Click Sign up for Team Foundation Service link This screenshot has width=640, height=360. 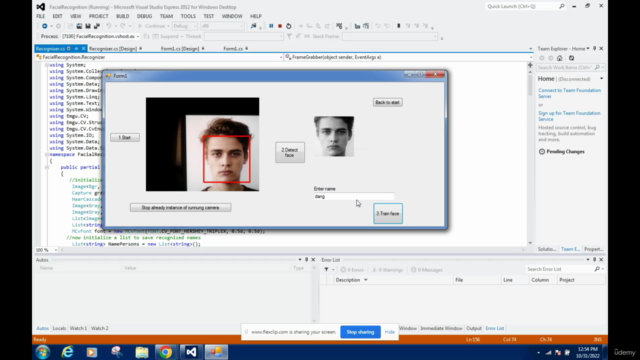[569, 116]
